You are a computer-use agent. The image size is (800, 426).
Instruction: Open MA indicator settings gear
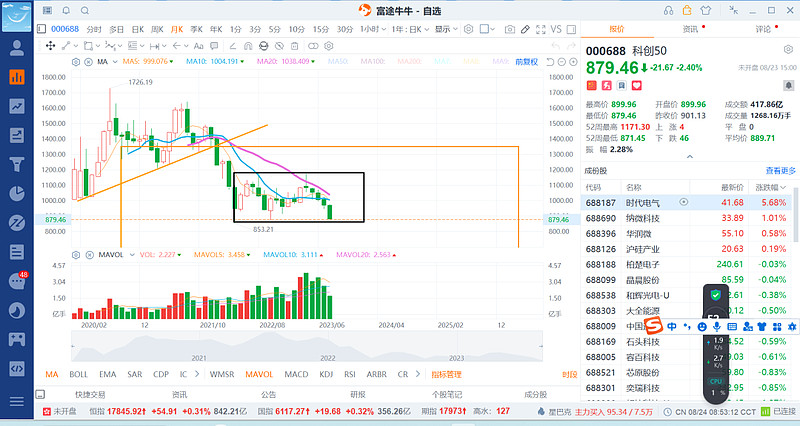tap(76, 62)
